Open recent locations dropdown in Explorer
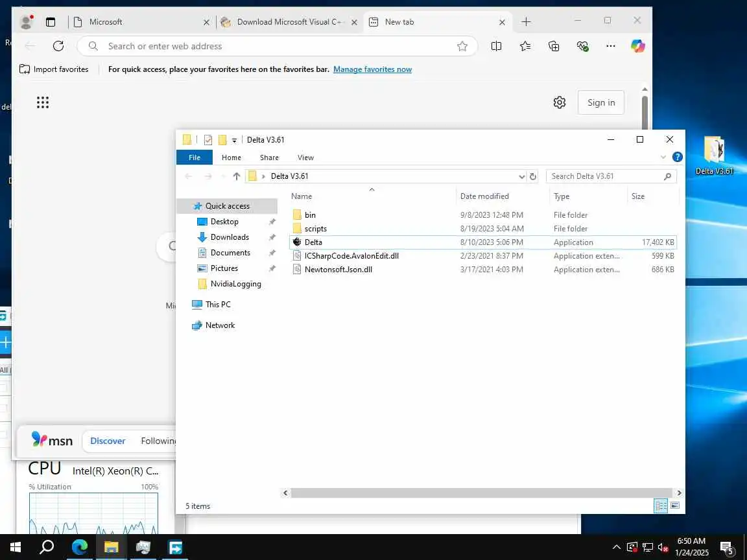The width and height of the screenshot is (747, 560). pyautogui.click(x=223, y=176)
